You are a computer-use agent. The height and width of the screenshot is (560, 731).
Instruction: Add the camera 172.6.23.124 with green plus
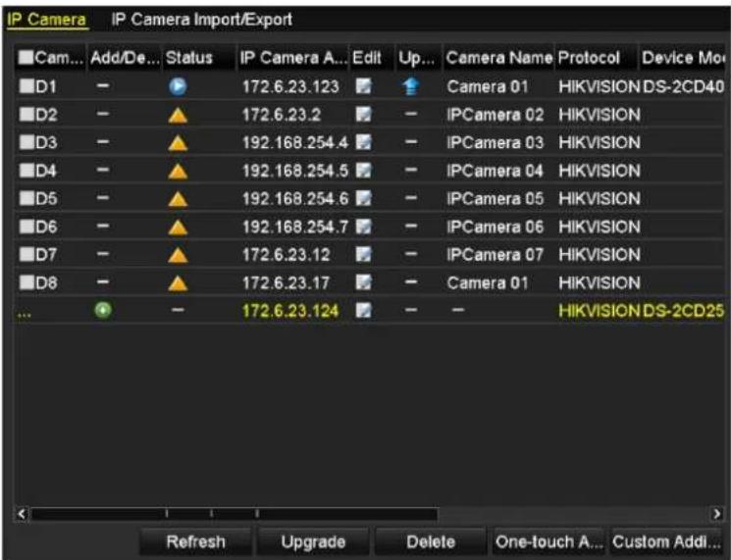click(103, 310)
